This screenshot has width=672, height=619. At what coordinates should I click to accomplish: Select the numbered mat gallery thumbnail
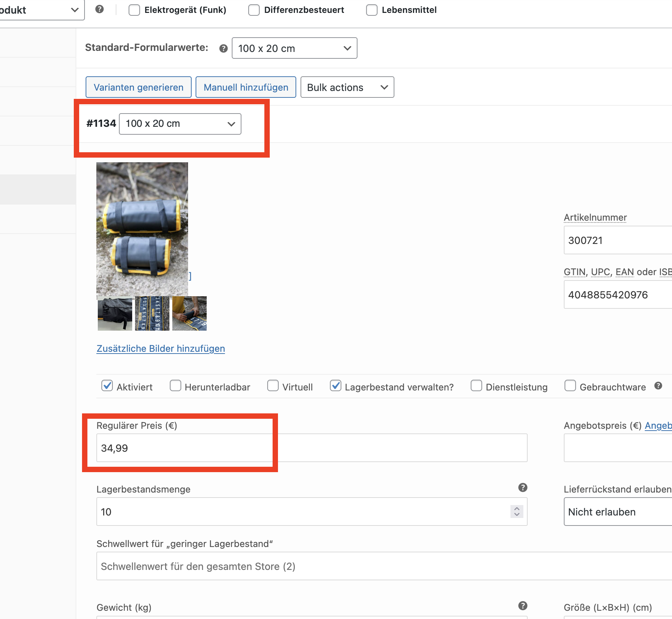point(152,313)
